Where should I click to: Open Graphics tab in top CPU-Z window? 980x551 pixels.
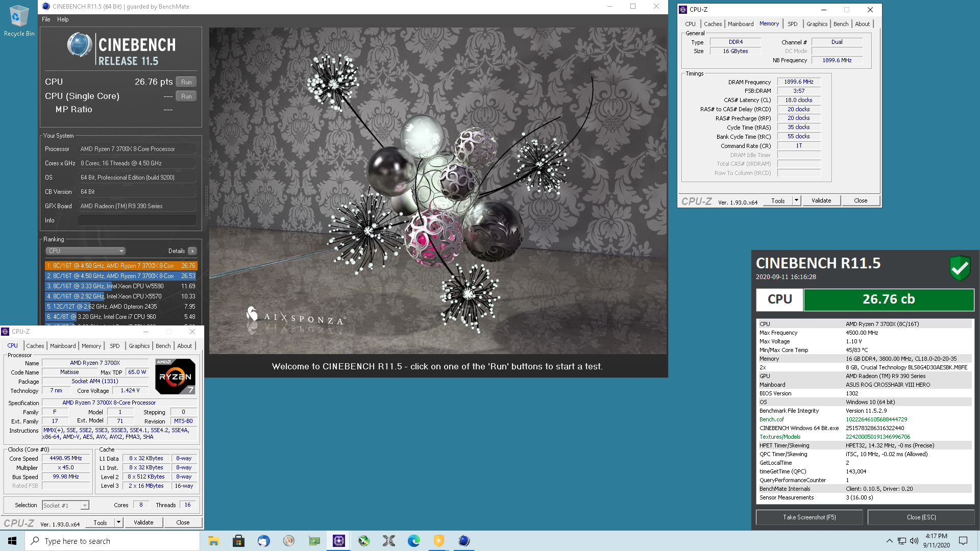pyautogui.click(x=817, y=24)
